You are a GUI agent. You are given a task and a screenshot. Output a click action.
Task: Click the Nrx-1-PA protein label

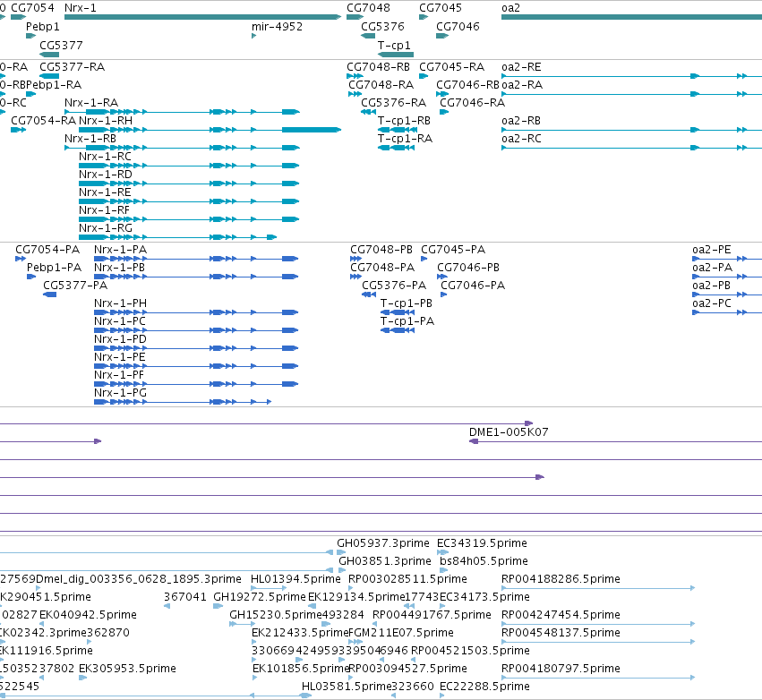tap(121, 249)
